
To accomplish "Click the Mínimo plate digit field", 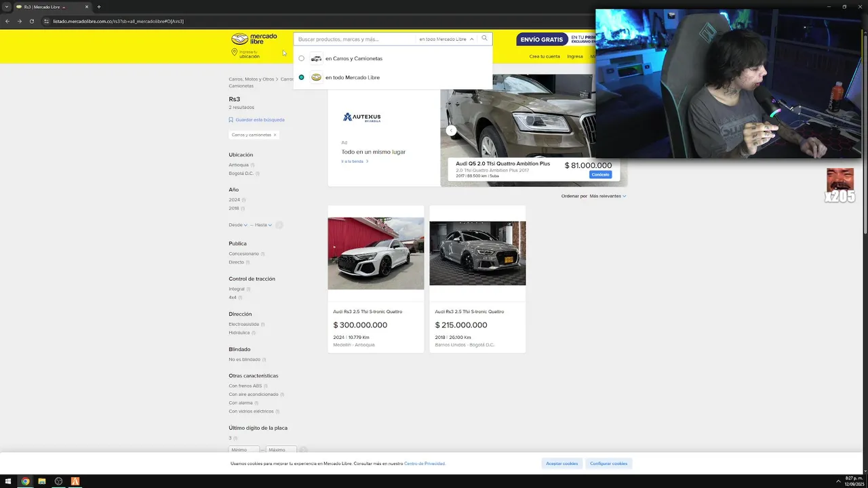I will pyautogui.click(x=244, y=450).
